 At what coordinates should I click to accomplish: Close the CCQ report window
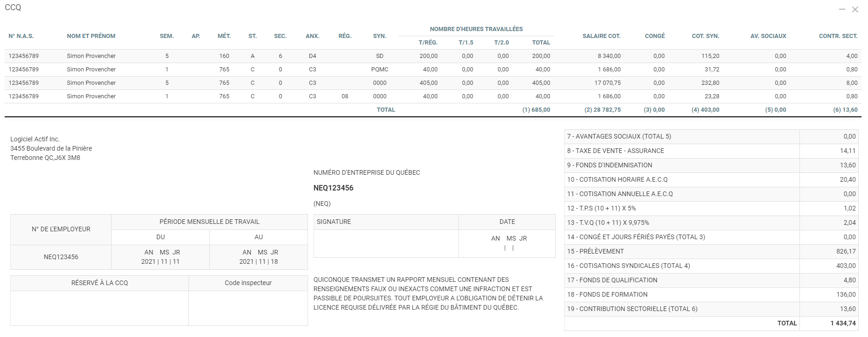(855, 10)
